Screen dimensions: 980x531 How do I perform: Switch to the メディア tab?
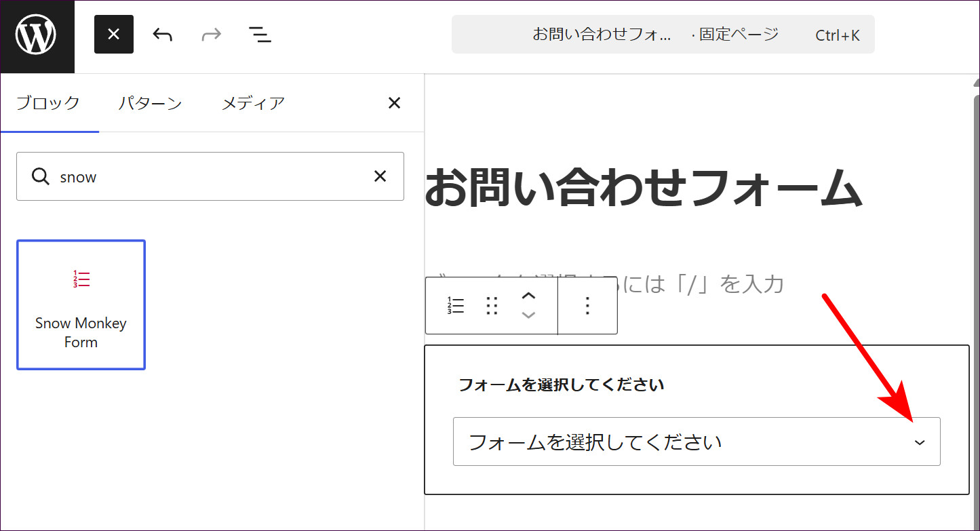pyautogui.click(x=254, y=103)
